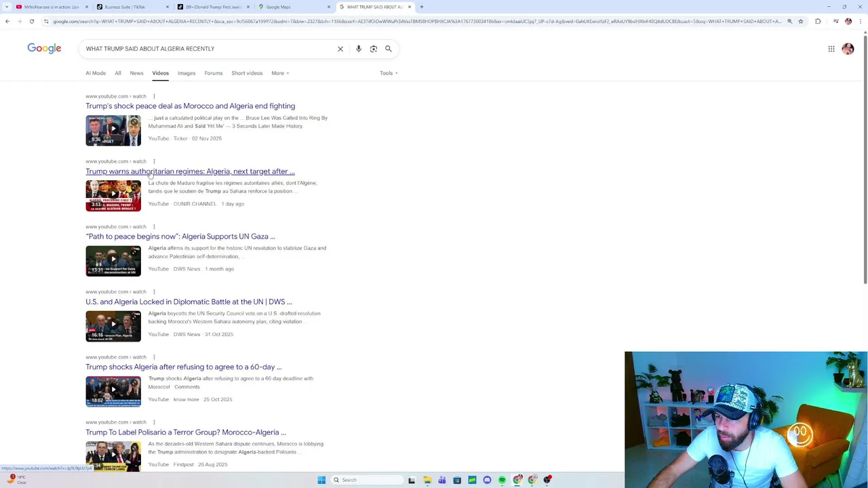Click the Windows taskbar Search box
868x488 pixels.
click(366, 480)
